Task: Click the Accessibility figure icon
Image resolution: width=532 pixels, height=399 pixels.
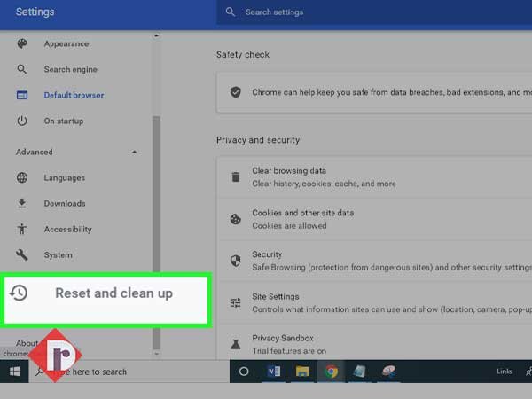Action: point(22,229)
